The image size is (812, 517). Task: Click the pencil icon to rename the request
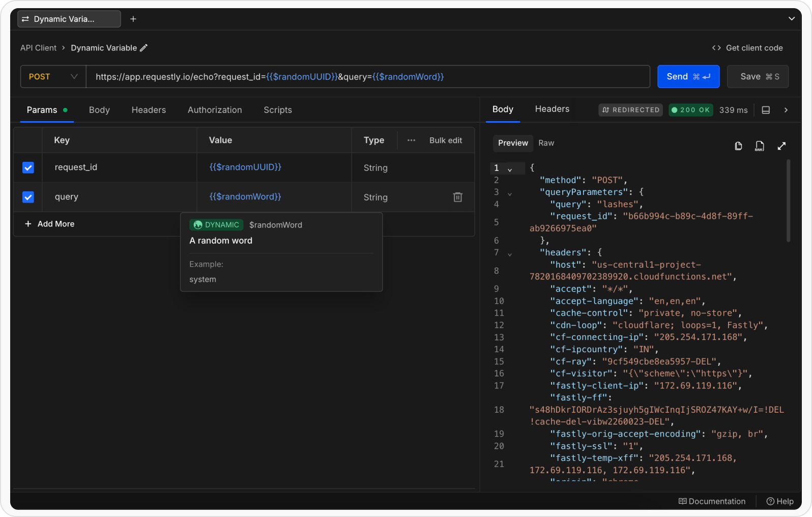(144, 48)
